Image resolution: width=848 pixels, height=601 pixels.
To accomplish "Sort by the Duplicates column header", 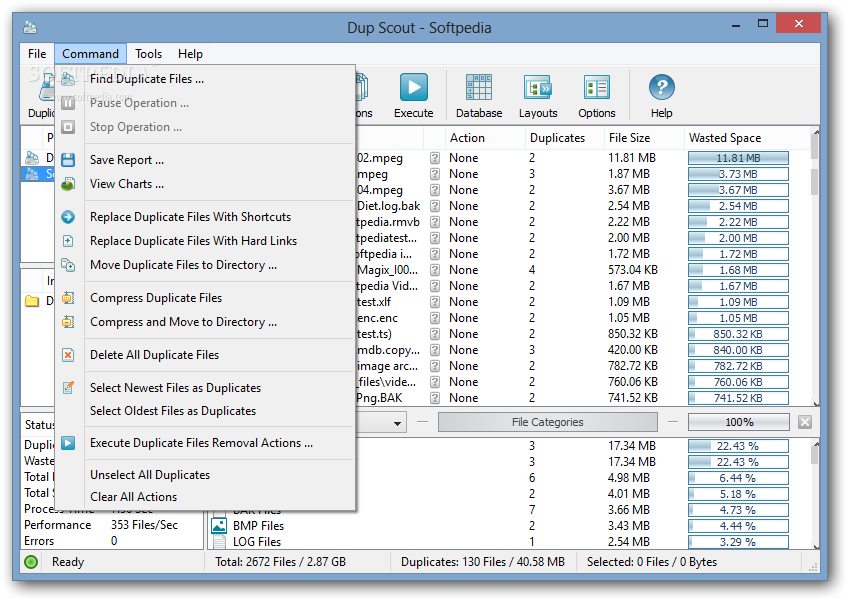I will click(564, 138).
